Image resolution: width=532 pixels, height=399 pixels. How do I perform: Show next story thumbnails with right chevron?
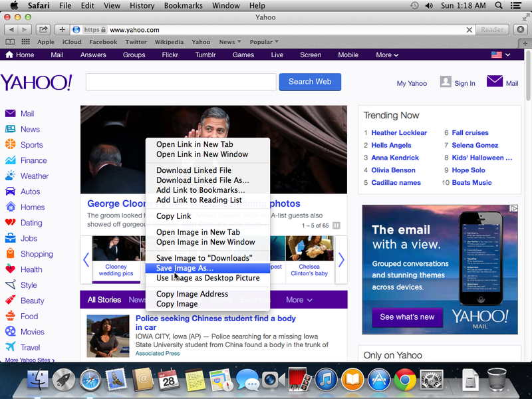click(x=341, y=260)
